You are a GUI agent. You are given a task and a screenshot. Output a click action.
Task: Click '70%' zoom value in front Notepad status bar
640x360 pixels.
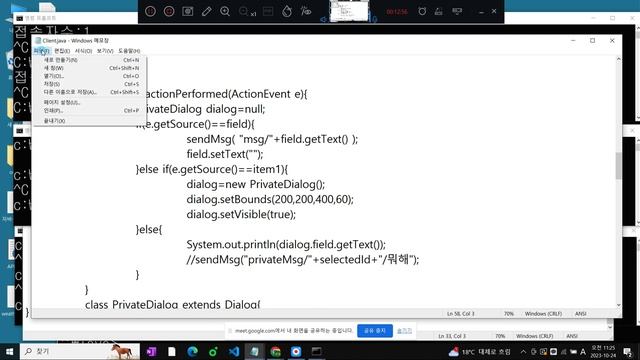[509, 313]
